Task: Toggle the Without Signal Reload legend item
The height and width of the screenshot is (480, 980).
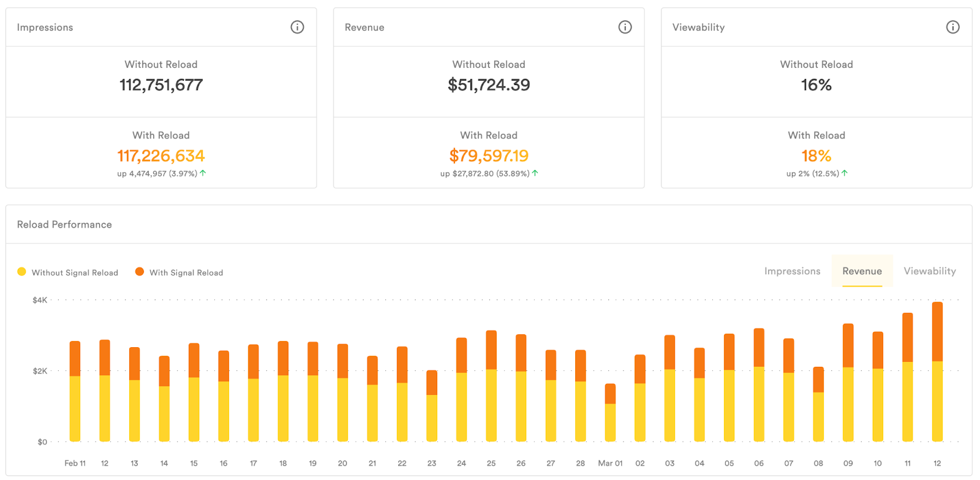Action: tap(75, 272)
